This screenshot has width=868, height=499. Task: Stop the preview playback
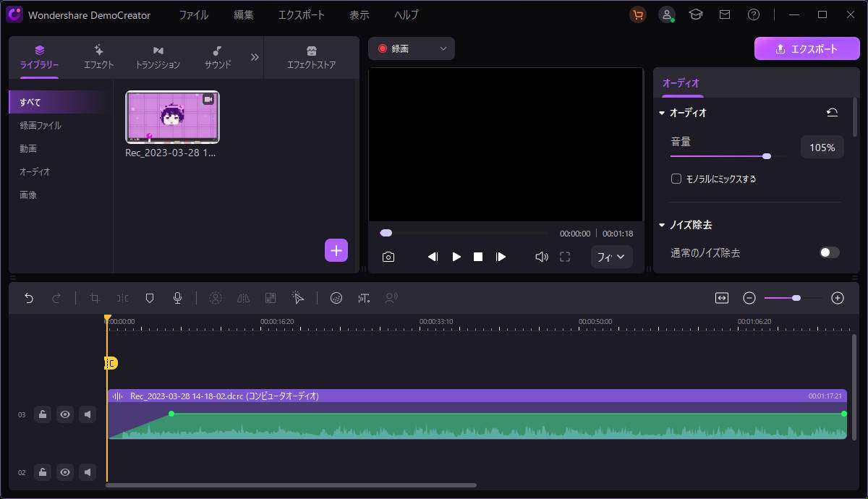coord(478,257)
